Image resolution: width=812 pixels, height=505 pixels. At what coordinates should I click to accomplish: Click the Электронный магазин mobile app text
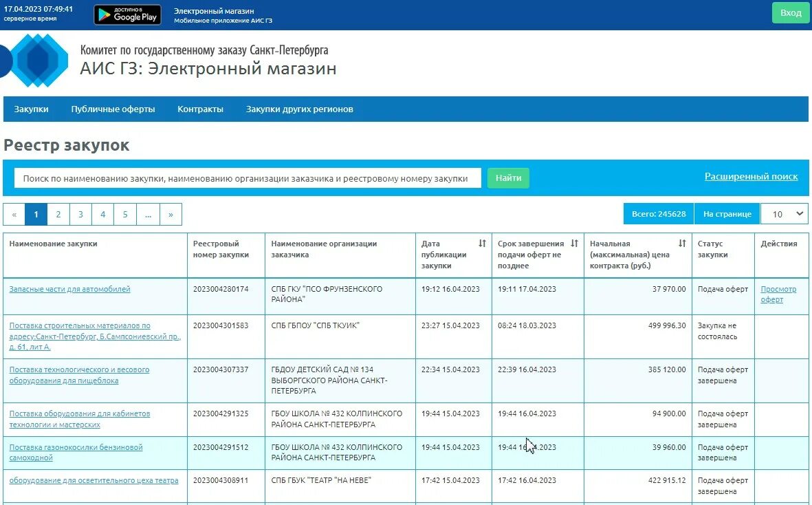point(223,16)
